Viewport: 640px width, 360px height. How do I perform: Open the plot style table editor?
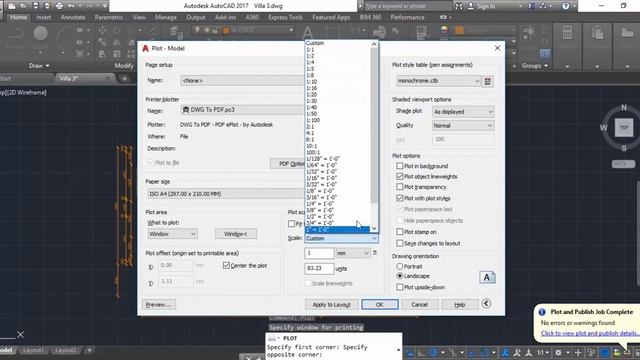coord(487,81)
